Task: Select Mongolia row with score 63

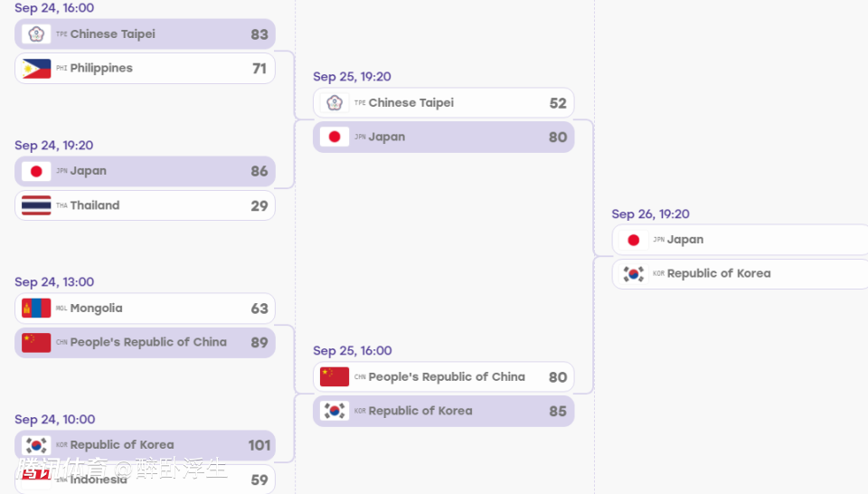Action: tap(145, 309)
